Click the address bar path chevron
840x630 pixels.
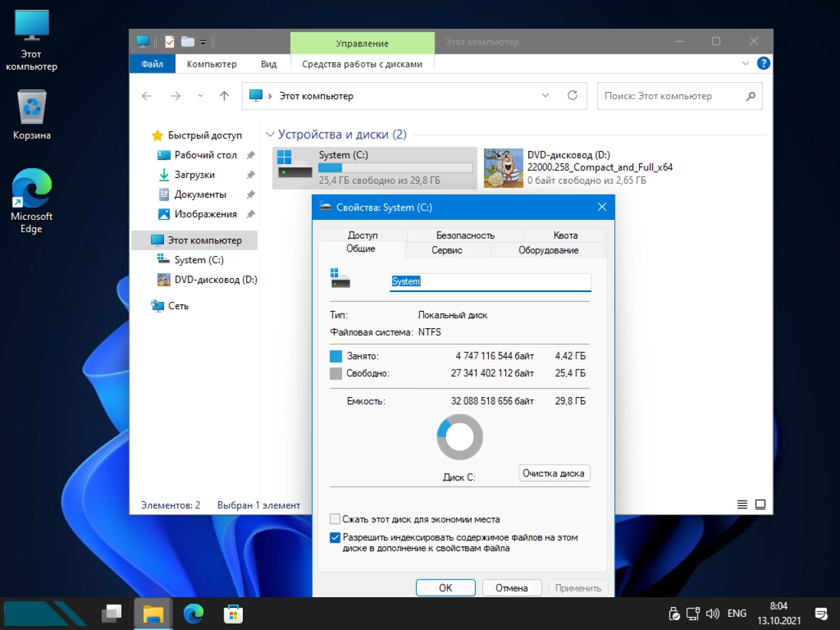[x=270, y=96]
